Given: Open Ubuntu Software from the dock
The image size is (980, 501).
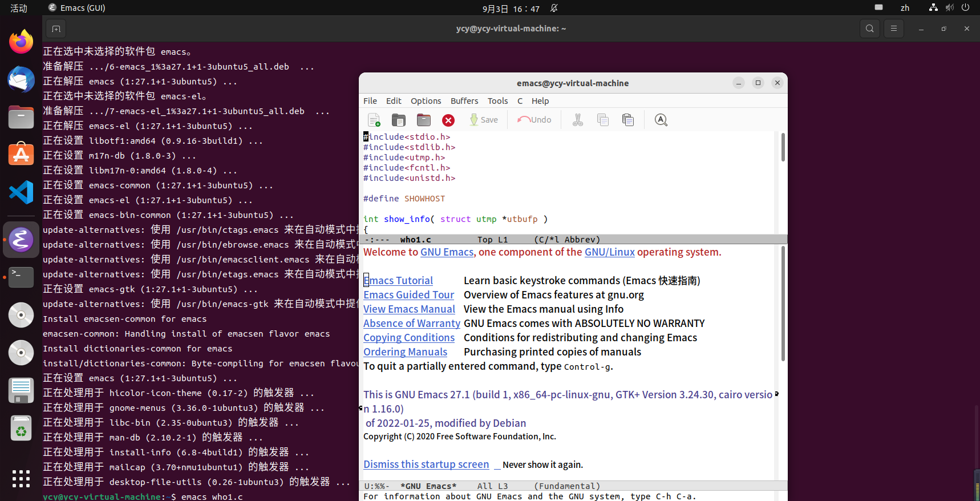Looking at the screenshot, I should click(x=21, y=155).
